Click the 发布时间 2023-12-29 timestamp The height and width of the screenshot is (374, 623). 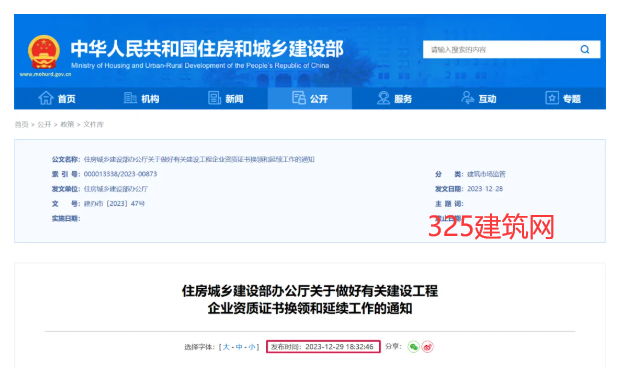pyautogui.click(x=323, y=347)
